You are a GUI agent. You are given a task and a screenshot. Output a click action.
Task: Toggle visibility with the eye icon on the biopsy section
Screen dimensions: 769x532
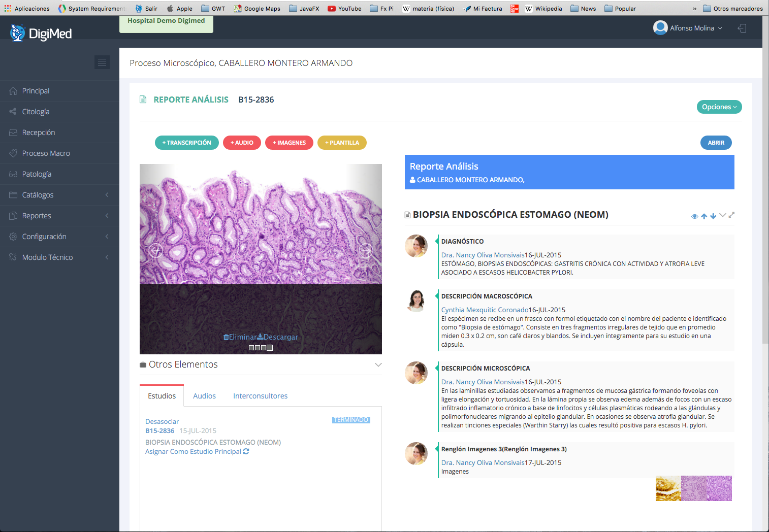point(694,216)
